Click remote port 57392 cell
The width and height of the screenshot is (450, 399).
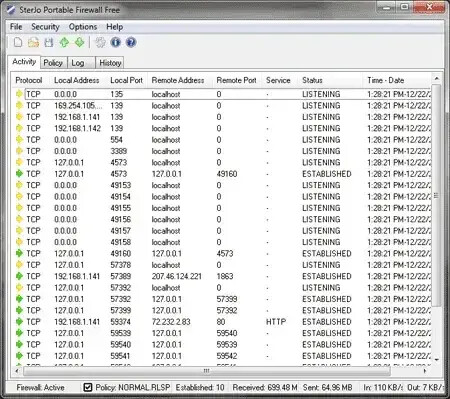227,310
